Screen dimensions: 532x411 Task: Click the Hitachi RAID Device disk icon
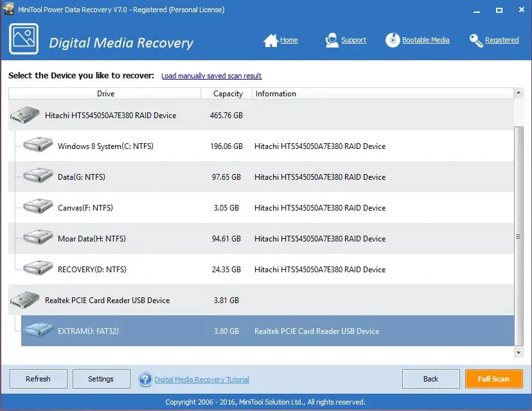tap(25, 115)
